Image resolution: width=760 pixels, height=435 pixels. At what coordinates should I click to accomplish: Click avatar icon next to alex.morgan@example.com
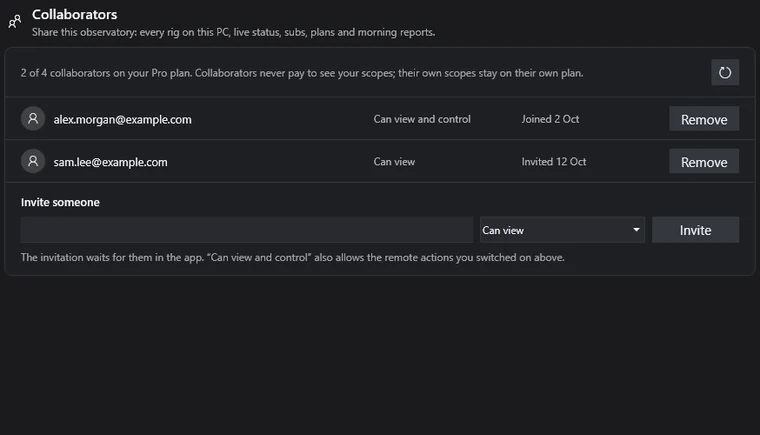33,119
